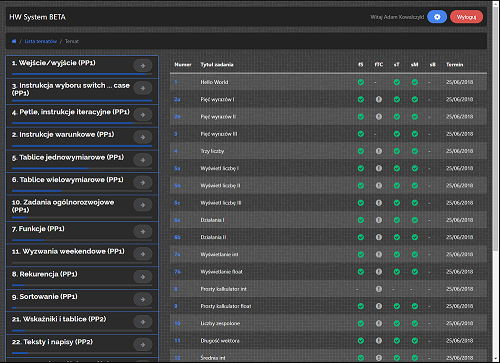Screen dimensions: 500x363
Task: Click the tS green check for Hello World
Action: 361,82
